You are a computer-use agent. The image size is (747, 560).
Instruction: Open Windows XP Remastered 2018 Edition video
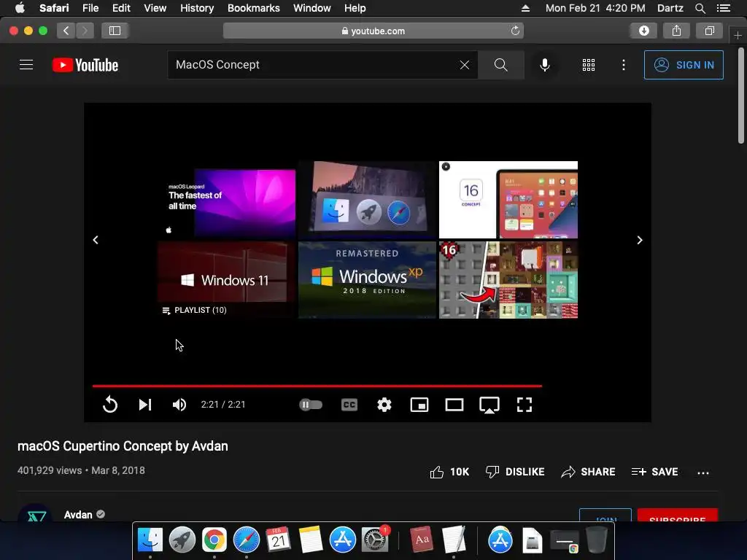coord(368,279)
